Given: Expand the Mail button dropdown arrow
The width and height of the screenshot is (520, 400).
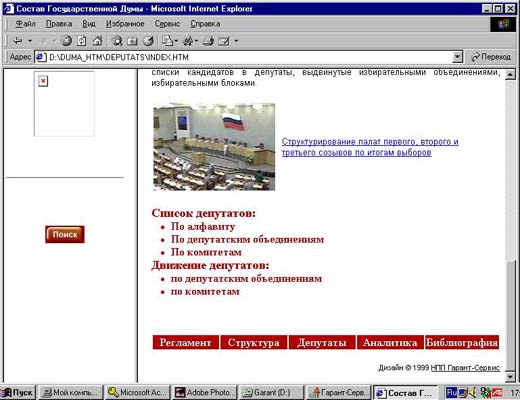Looking at the screenshot, I should click(176, 41).
